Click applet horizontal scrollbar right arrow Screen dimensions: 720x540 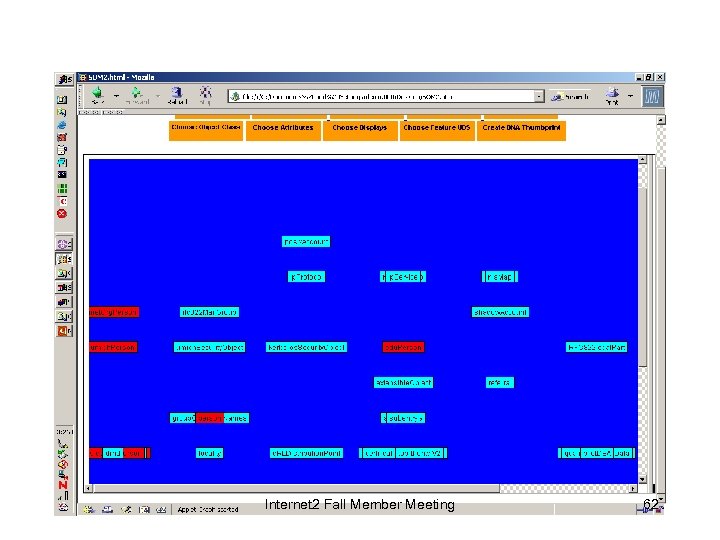pos(633,489)
